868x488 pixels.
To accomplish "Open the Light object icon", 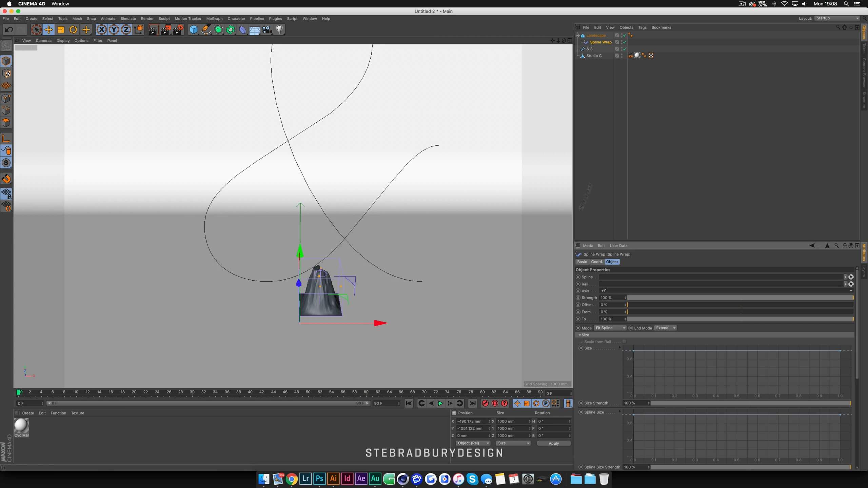I will tap(279, 30).
